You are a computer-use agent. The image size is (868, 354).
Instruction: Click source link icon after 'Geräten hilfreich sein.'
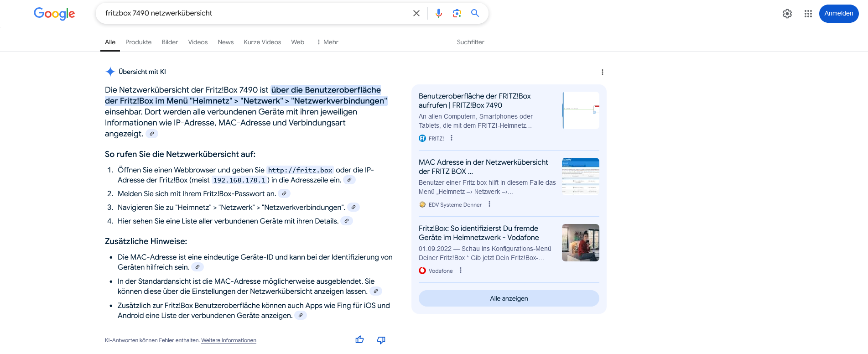tap(198, 267)
